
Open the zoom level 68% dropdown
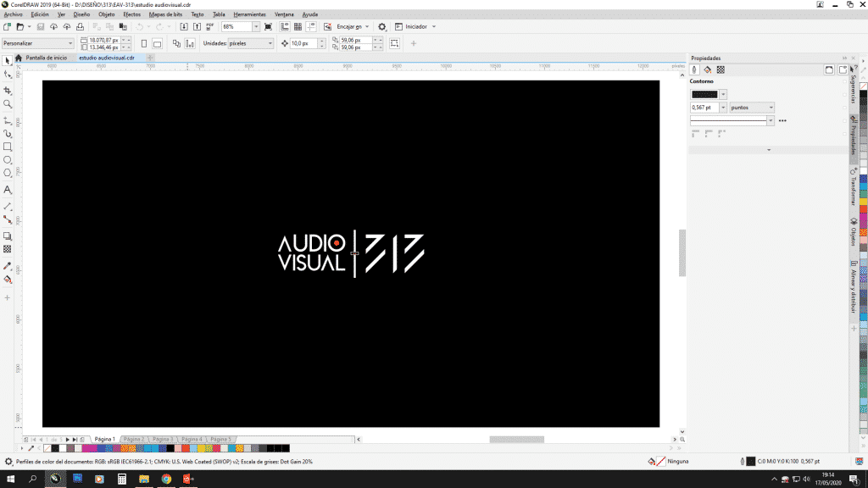tap(258, 27)
